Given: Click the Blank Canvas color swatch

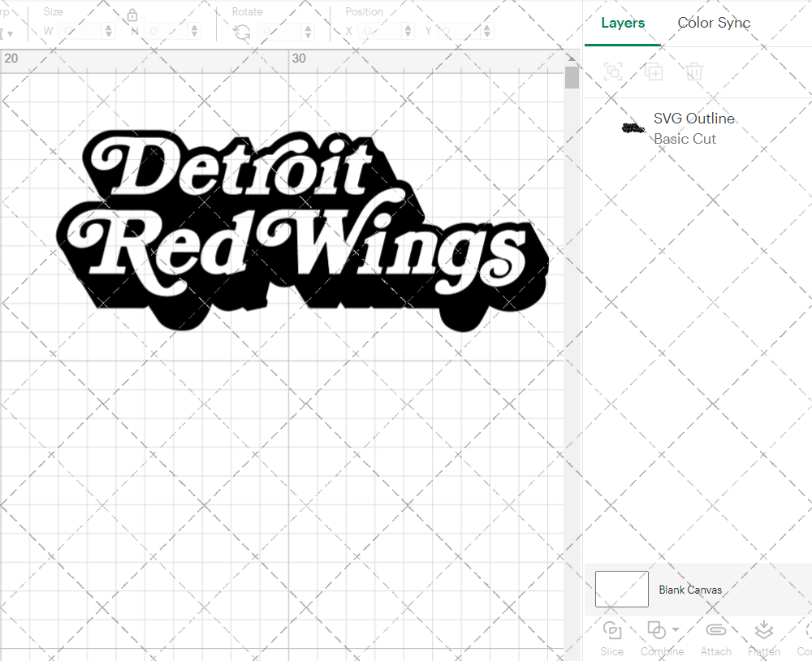Looking at the screenshot, I should click(x=621, y=590).
